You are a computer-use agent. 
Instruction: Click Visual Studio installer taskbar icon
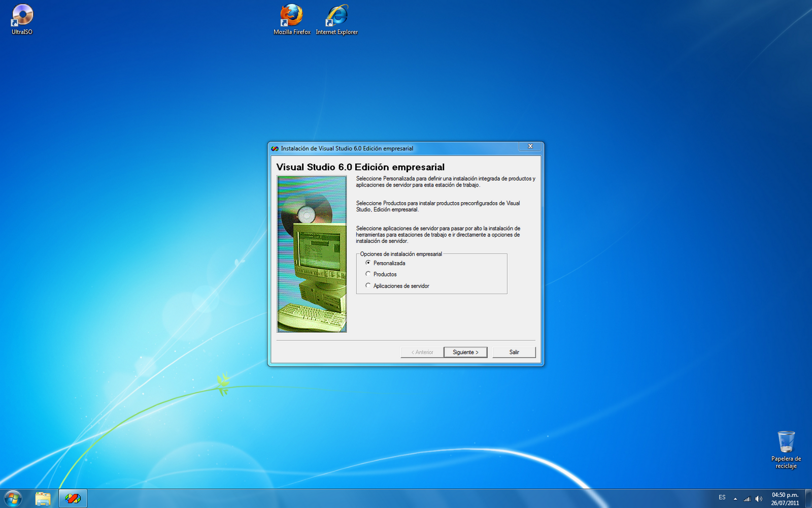click(x=73, y=499)
